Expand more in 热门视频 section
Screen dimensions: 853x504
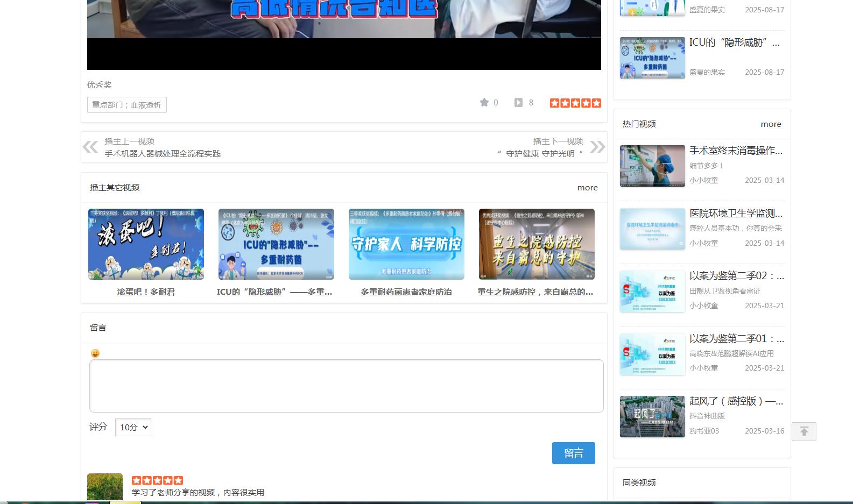click(771, 124)
